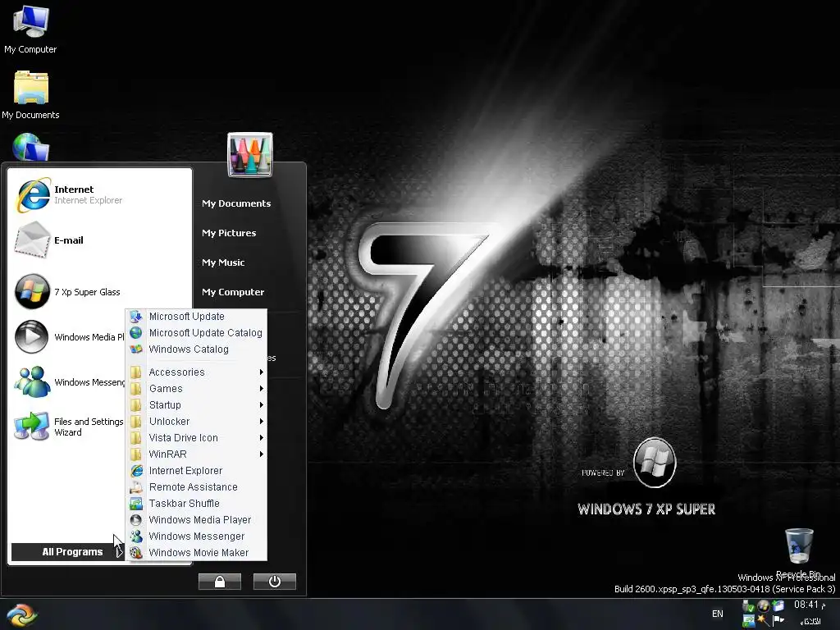Image resolution: width=840 pixels, height=630 pixels.
Task: Click the Windows orb tray icon
Action: coord(764,606)
